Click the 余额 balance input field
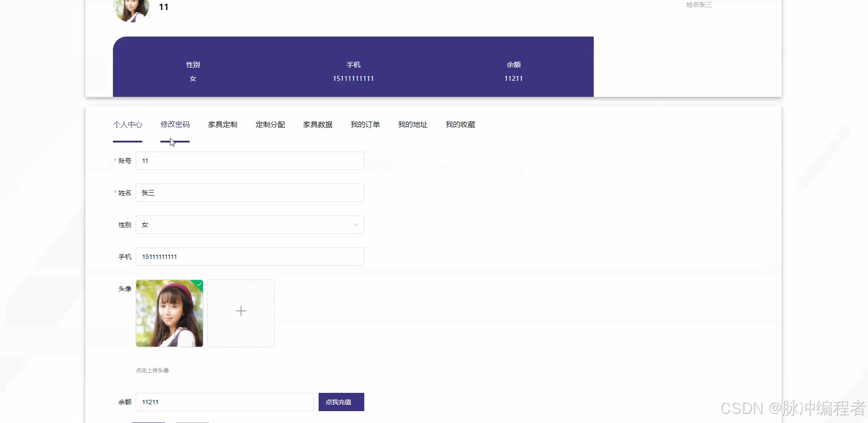868x423 pixels. pos(225,402)
